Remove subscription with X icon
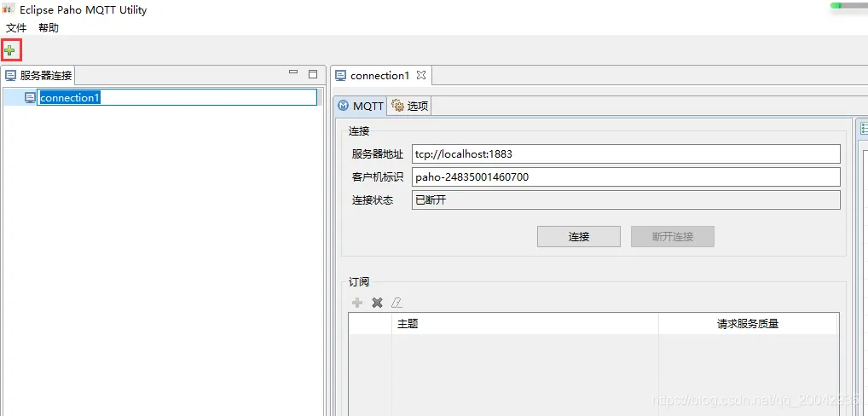 pos(377,303)
